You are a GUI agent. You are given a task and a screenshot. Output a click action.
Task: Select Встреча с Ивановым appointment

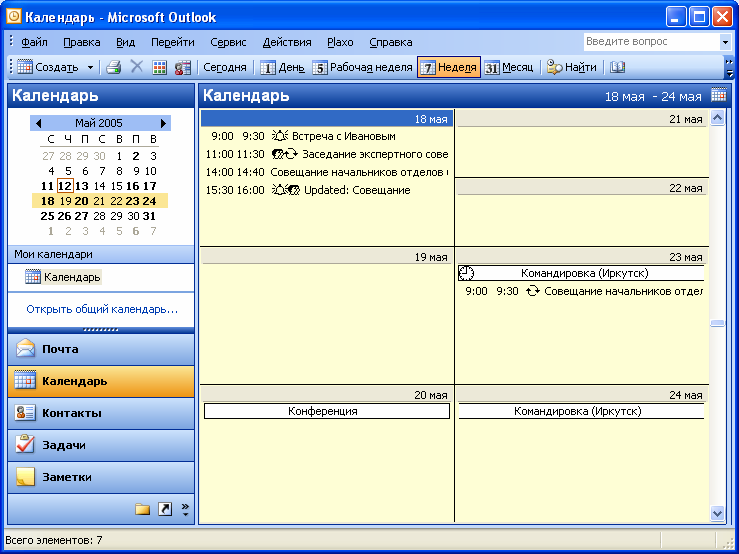(x=327, y=136)
